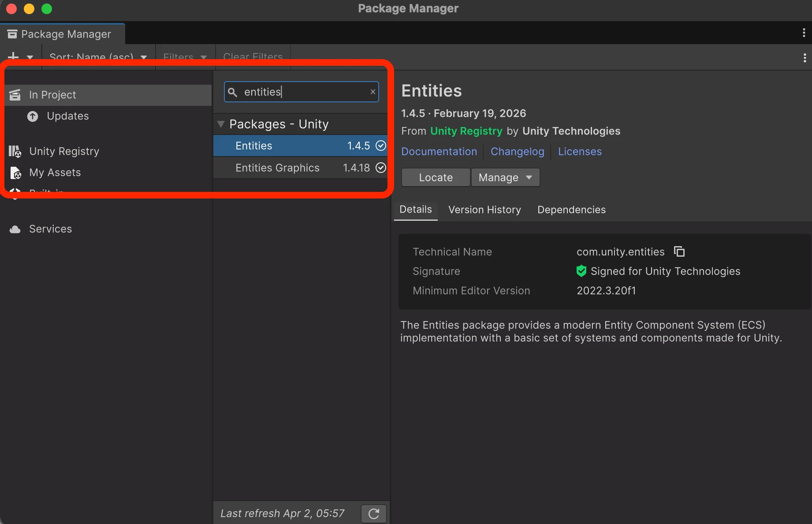Click the Unity Registry green link
The image size is (812, 524).
pyautogui.click(x=466, y=131)
